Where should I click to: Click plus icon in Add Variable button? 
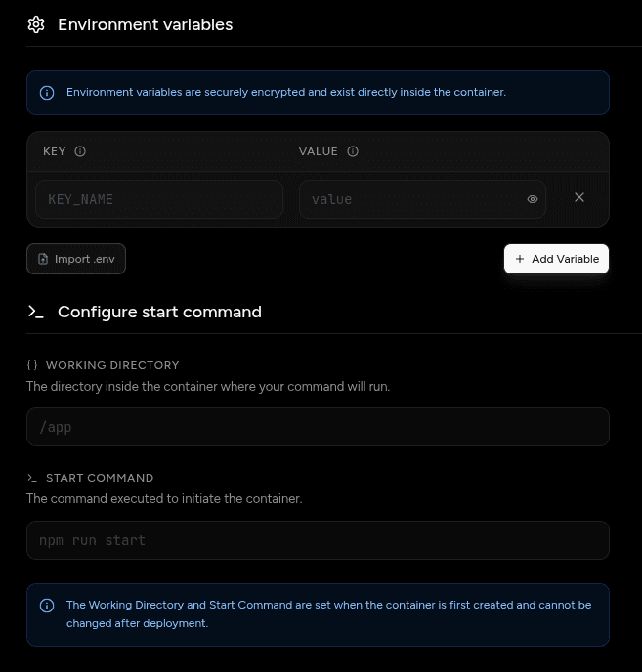tap(520, 259)
